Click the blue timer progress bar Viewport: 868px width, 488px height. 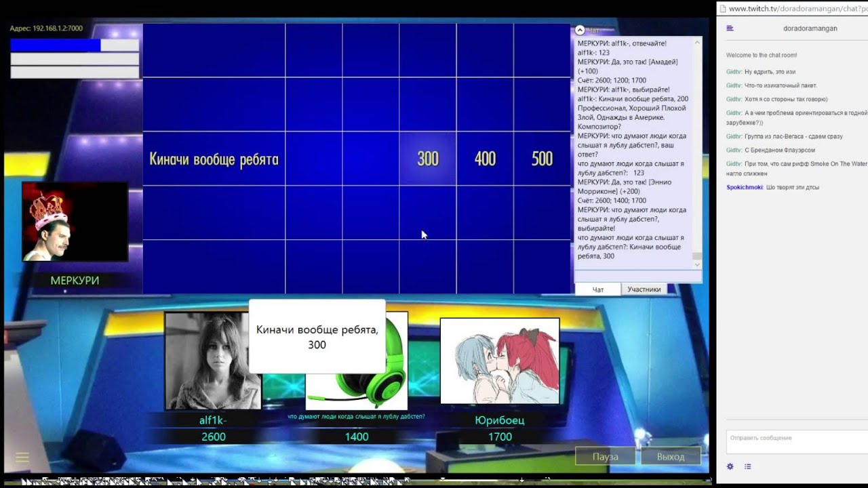point(75,45)
